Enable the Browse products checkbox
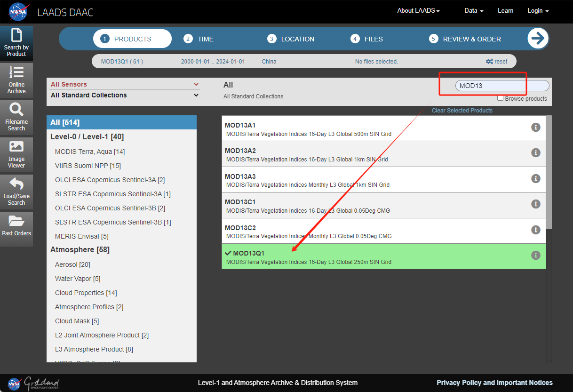This screenshot has width=573, height=392. [501, 98]
